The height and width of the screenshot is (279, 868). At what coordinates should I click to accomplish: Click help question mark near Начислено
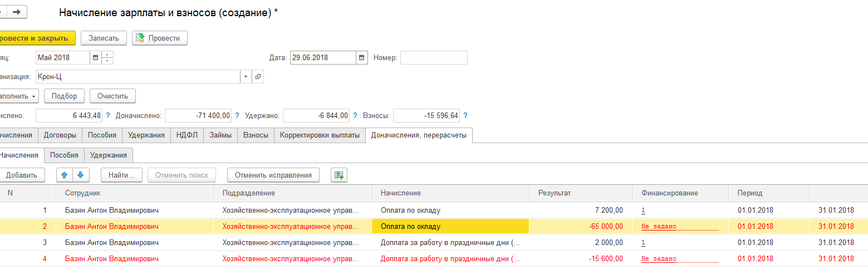coord(107,116)
